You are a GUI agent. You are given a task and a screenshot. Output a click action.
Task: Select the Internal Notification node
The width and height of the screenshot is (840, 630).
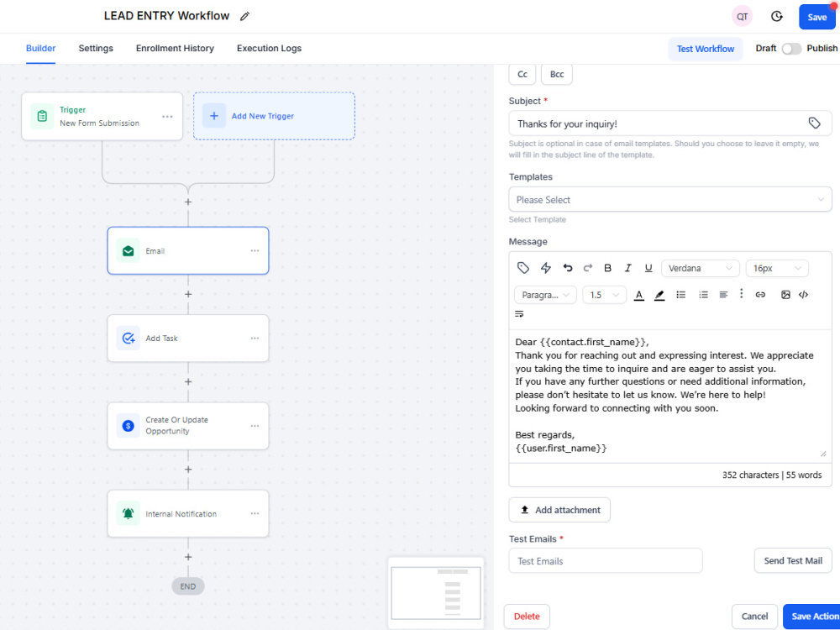pos(188,513)
